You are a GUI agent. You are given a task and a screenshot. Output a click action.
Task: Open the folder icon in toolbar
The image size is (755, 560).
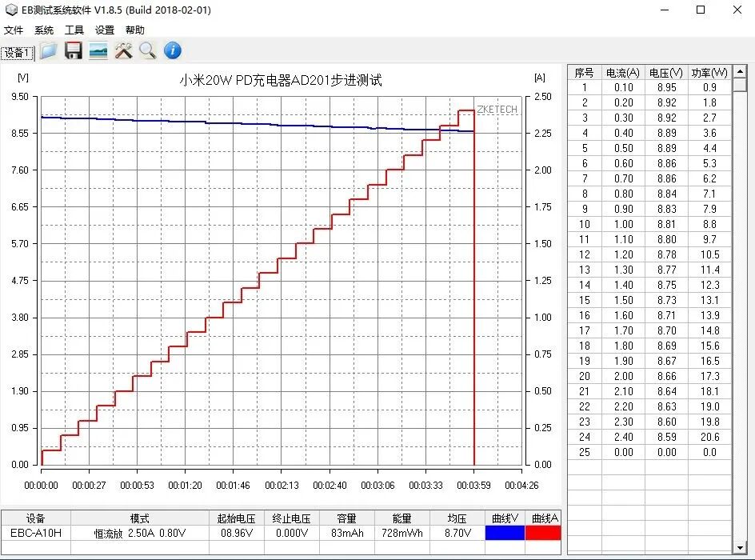point(49,50)
